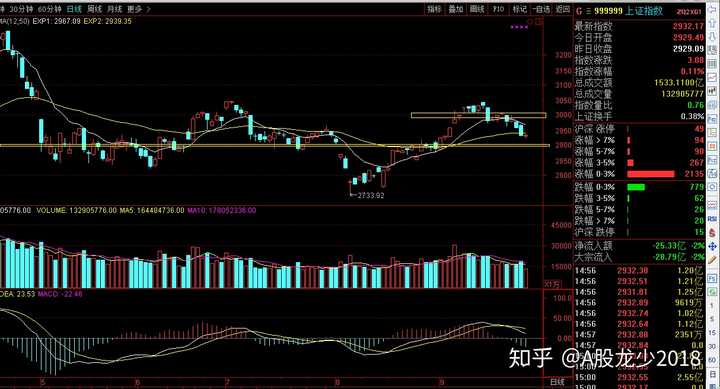Click the 净流入额 value -25.33亿
The width and height of the screenshot is (720, 389).
pyautogui.click(x=669, y=246)
